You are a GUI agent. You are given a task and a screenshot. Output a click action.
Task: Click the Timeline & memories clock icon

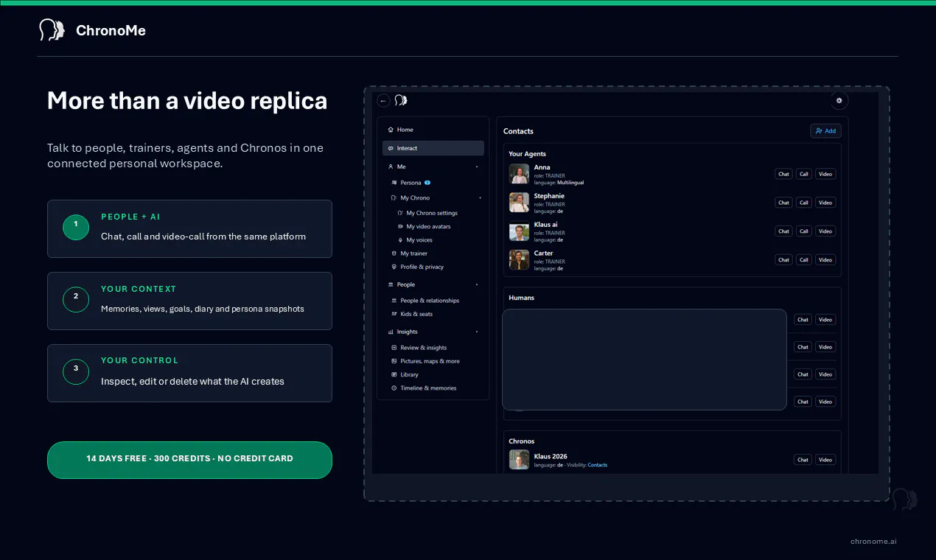point(394,388)
